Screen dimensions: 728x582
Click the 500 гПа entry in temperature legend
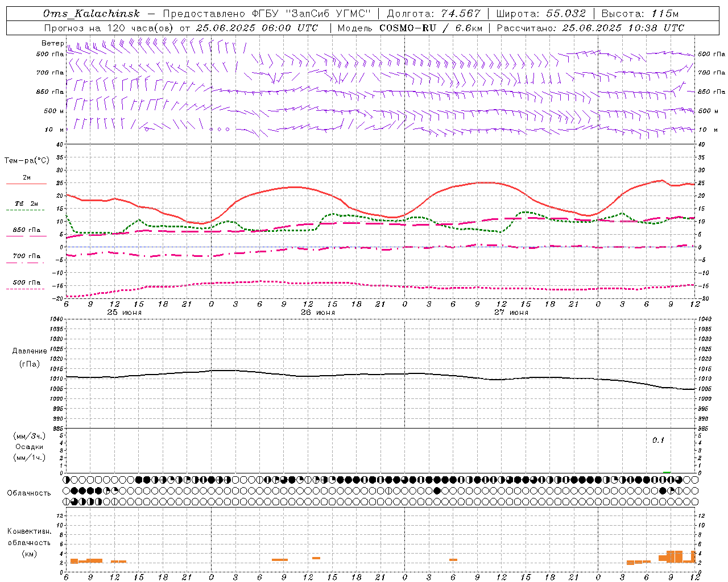click(26, 282)
